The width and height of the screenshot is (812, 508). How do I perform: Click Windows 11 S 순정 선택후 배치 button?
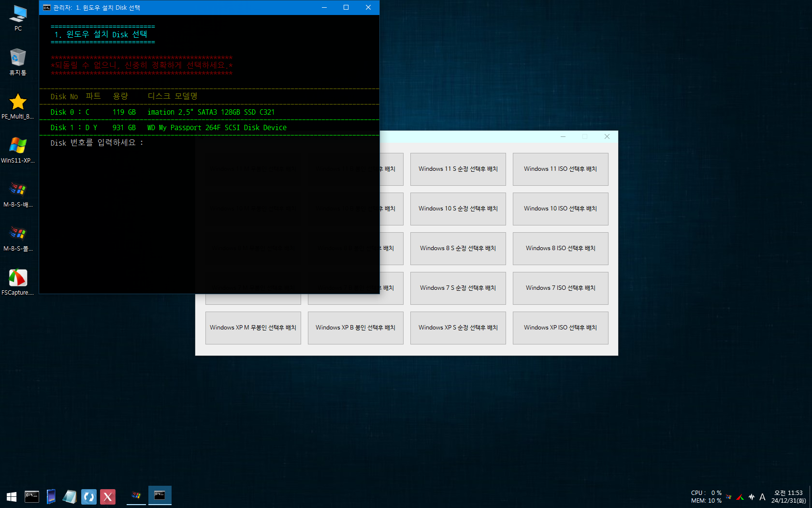coord(458,169)
